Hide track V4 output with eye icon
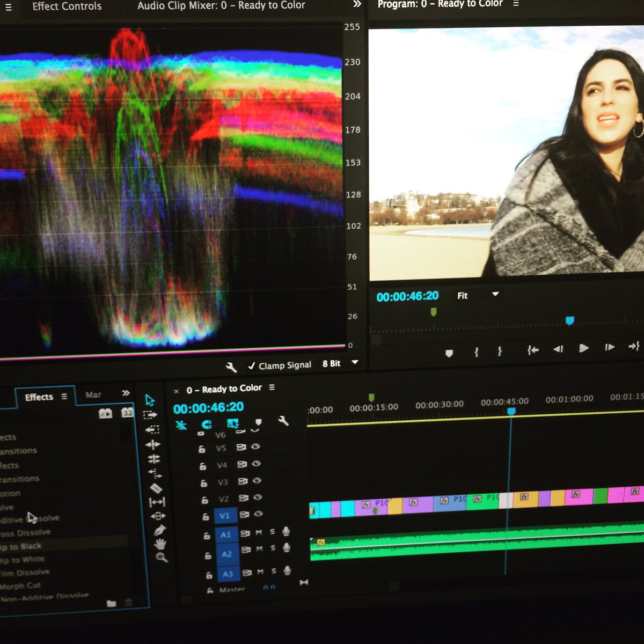 pos(256,464)
